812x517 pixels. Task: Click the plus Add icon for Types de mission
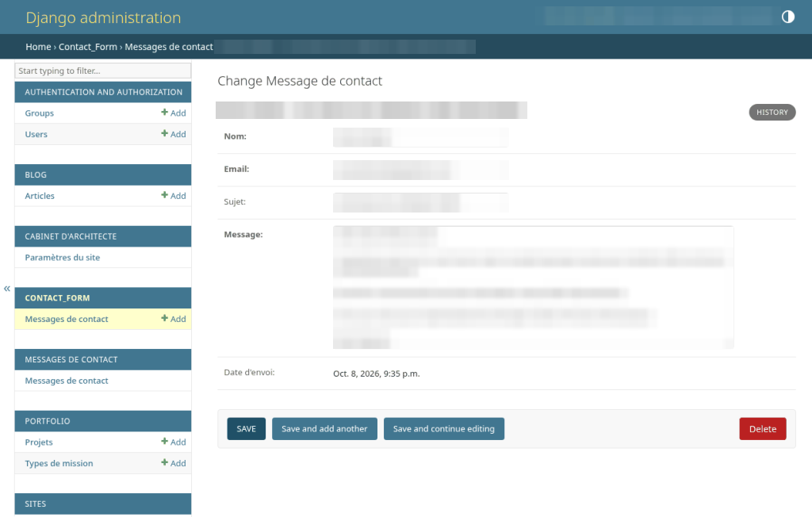pos(174,464)
